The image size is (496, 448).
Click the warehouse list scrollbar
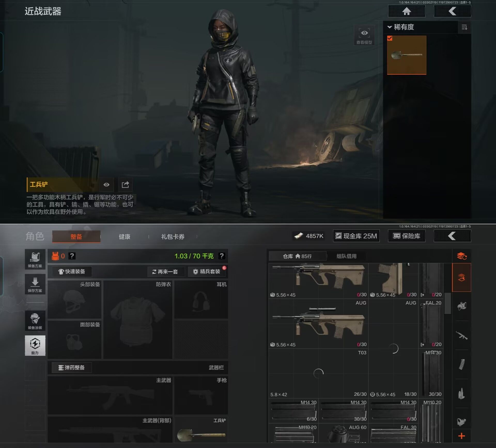click(447, 303)
